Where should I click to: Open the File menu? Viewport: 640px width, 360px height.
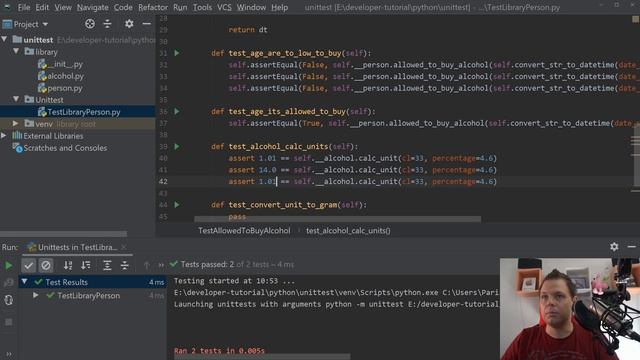coord(24,7)
